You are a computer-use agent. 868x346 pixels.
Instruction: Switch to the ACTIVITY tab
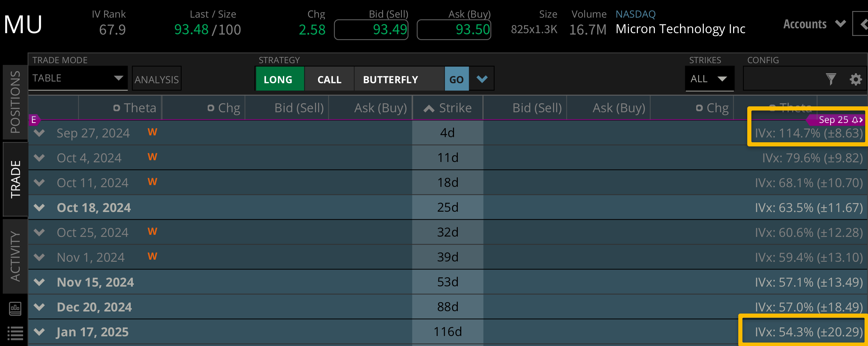pyautogui.click(x=15, y=256)
